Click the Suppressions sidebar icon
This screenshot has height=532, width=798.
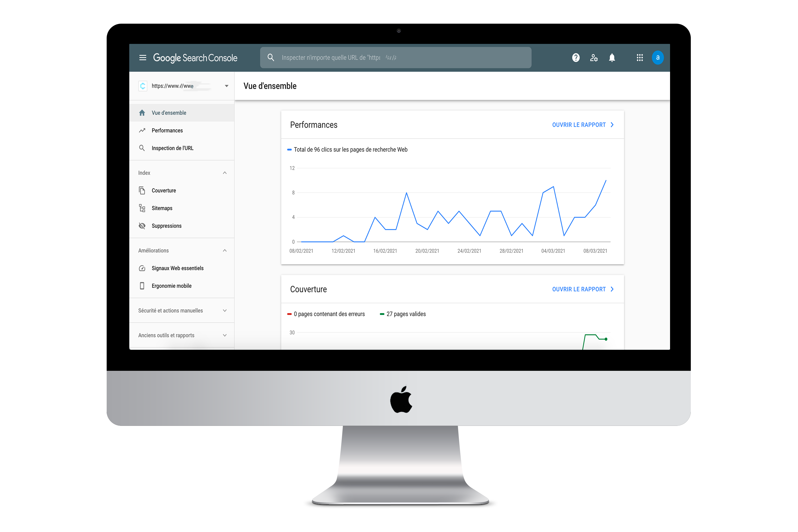(143, 226)
